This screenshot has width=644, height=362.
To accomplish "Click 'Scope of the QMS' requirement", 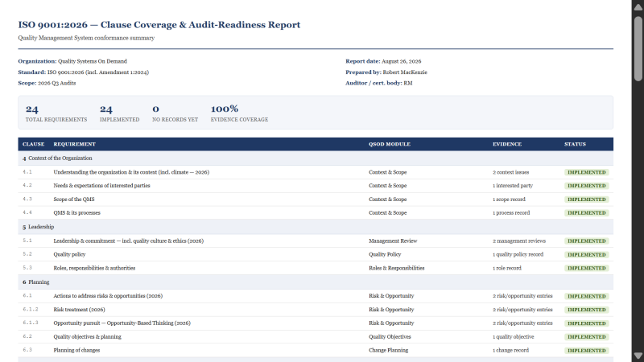I will click(74, 200).
